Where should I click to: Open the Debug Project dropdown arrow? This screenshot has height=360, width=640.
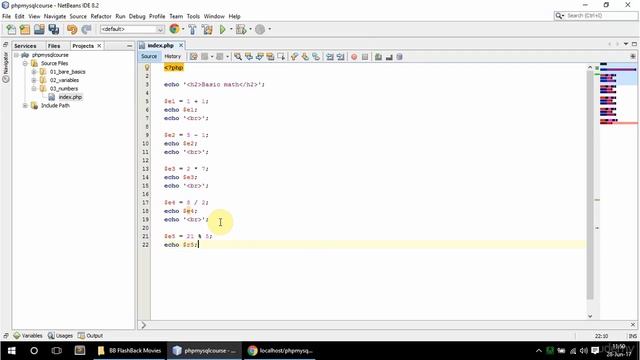tap(250, 29)
